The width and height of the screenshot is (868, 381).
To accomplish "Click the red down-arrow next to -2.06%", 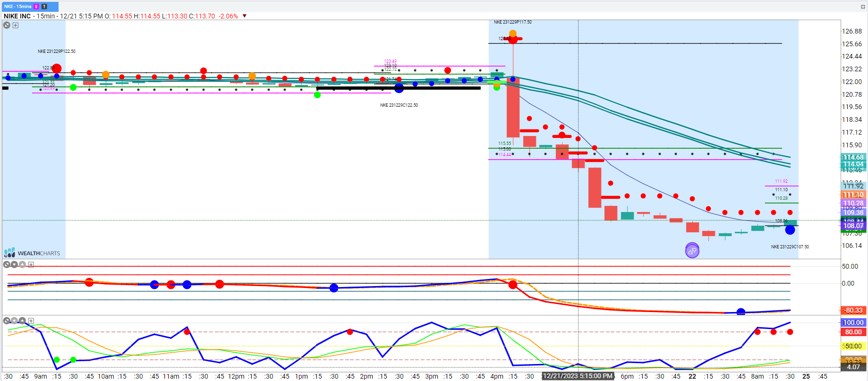I will (245, 16).
